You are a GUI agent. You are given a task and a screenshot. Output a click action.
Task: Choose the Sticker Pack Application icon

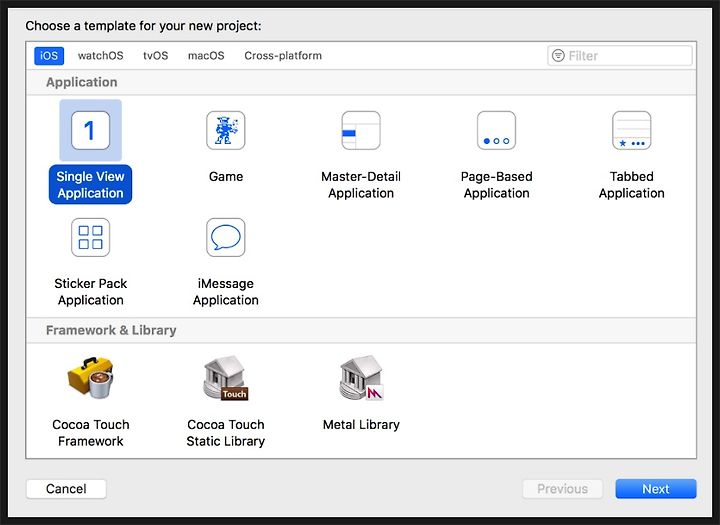(90, 237)
